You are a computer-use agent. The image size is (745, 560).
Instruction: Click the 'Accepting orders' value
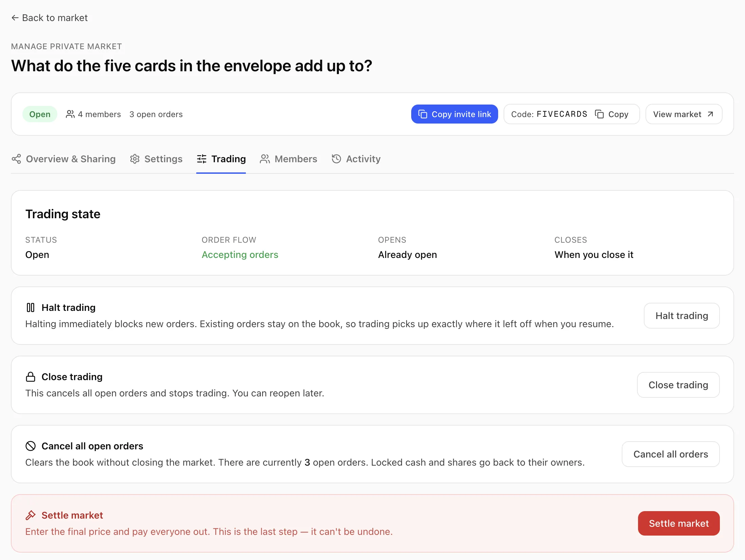[x=240, y=255]
